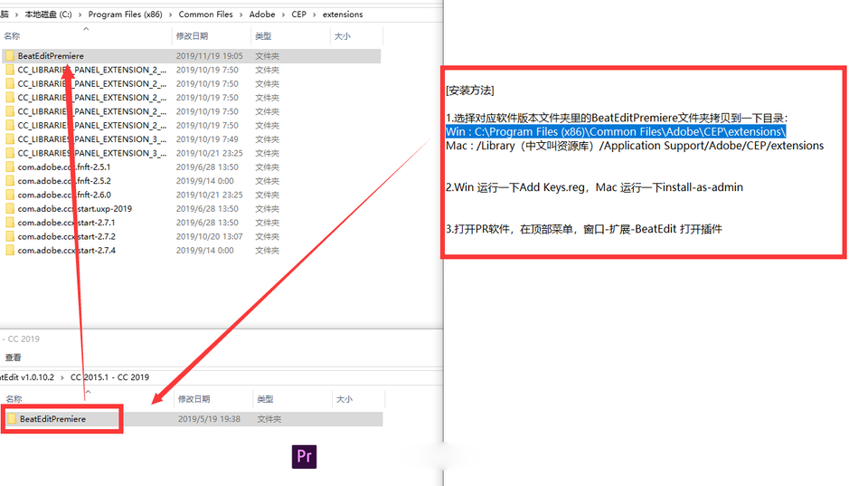The image size is (868, 486).
Task: Click folder icon of CC_LIBRARIES row dated 2019/10/19 7:49
Action: point(10,139)
